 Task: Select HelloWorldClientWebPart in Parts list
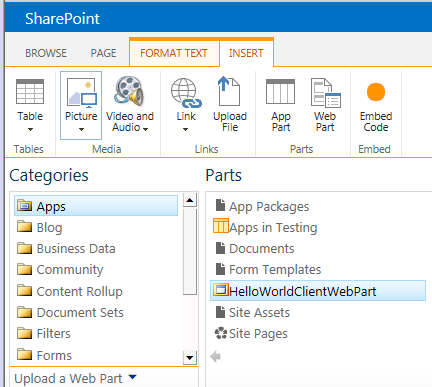pyautogui.click(x=318, y=291)
